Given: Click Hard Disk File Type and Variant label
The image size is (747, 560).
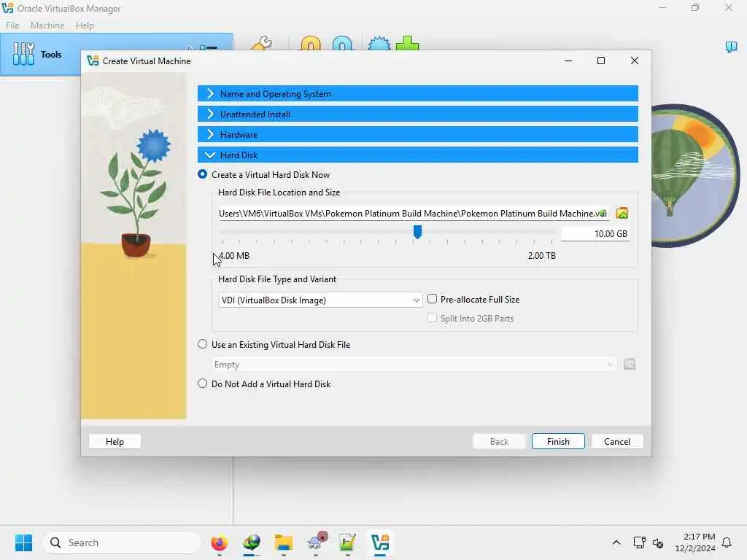Looking at the screenshot, I should pos(277,279).
